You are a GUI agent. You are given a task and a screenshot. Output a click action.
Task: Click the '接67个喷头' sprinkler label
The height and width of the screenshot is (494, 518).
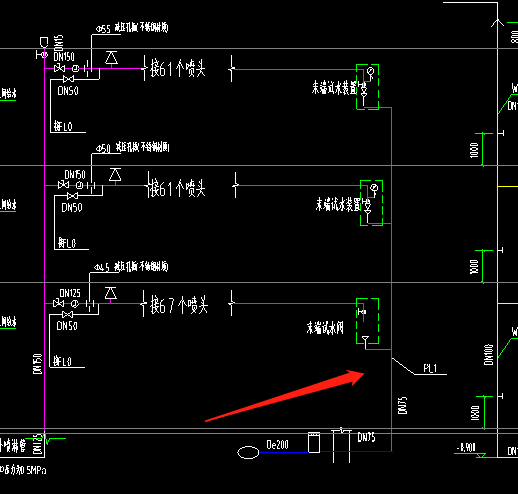tap(179, 305)
